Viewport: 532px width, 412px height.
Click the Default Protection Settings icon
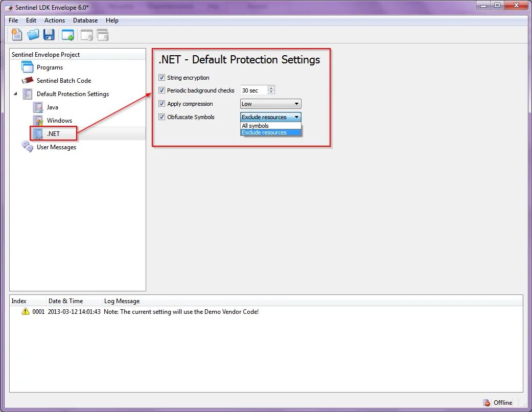coord(27,94)
